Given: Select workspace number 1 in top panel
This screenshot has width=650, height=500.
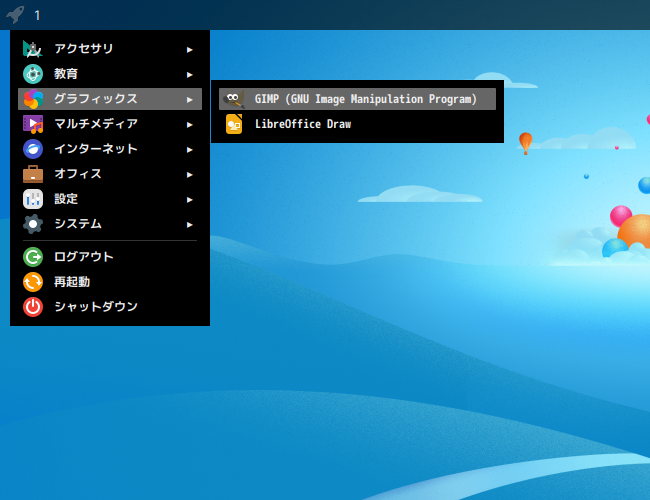Looking at the screenshot, I should tap(37, 16).
